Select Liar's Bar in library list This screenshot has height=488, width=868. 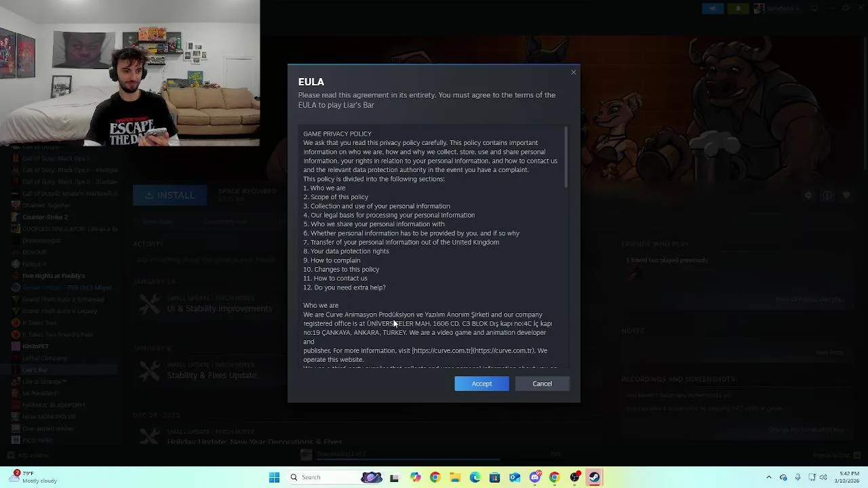coord(35,370)
